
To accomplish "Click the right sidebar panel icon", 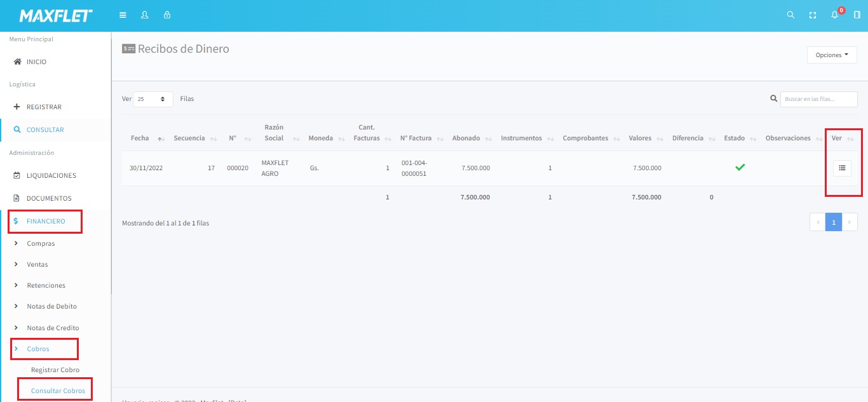I will pyautogui.click(x=857, y=15).
